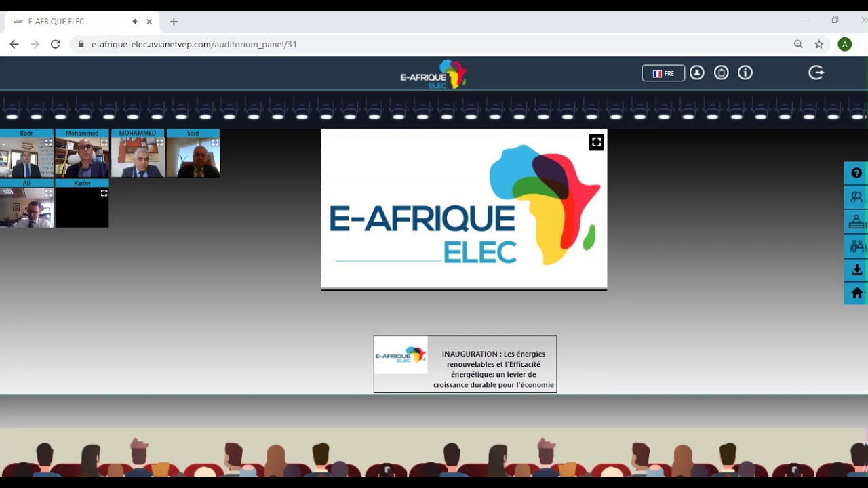Click the small logo in session info box

coord(401,355)
